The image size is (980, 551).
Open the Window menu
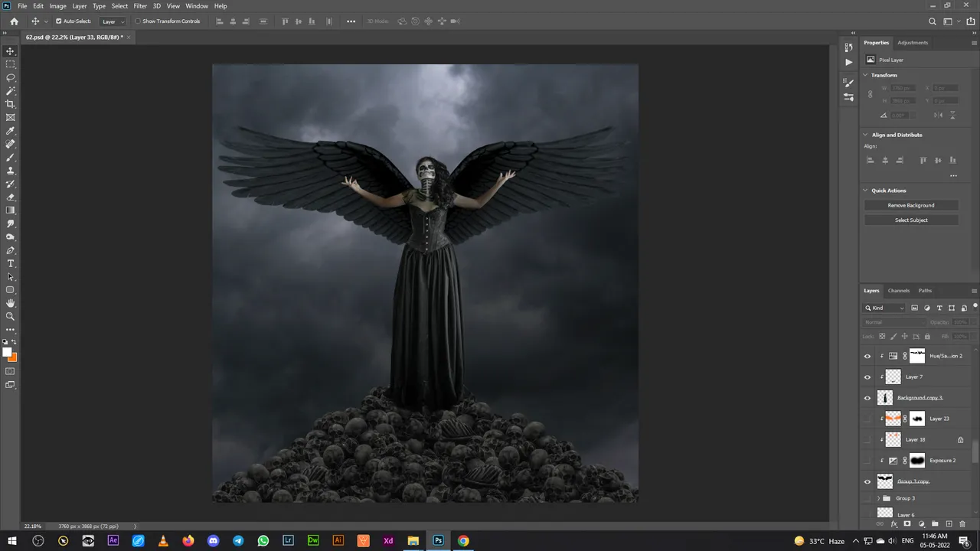(197, 6)
